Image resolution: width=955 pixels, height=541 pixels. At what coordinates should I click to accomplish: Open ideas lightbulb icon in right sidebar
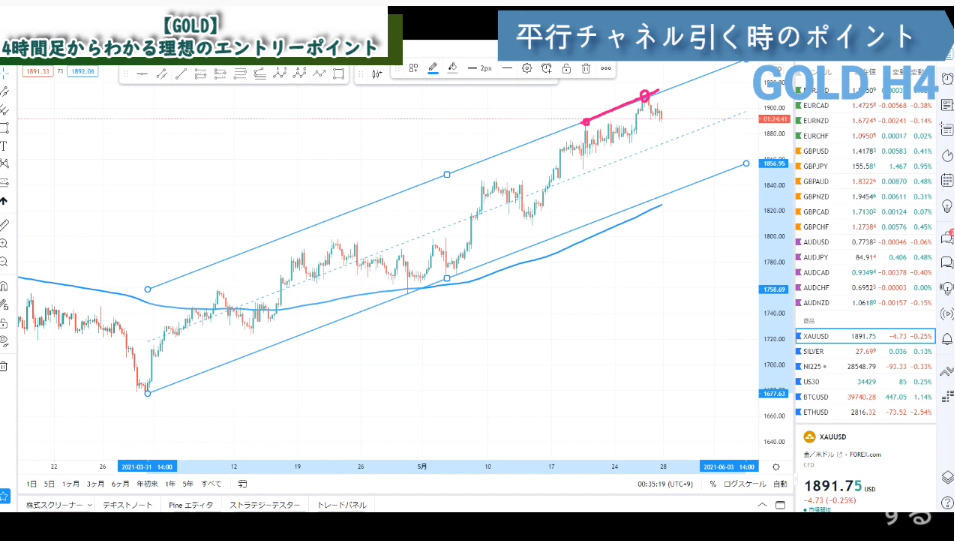click(x=947, y=206)
